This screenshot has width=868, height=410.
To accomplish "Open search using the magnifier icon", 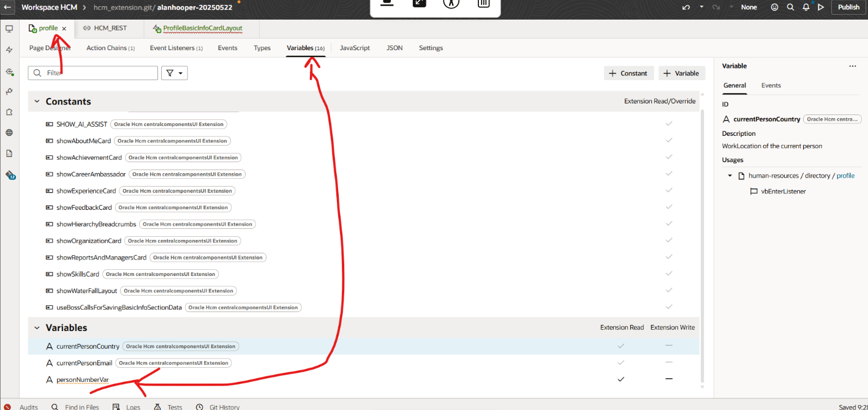I will (790, 7).
